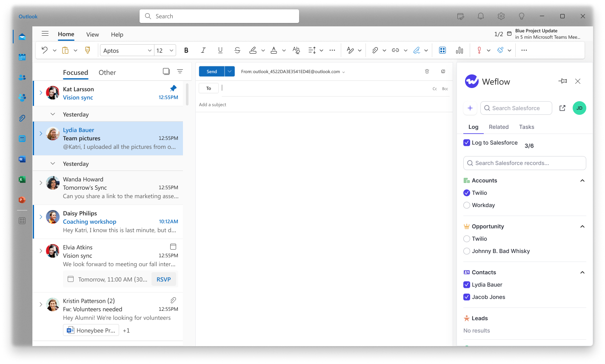Open the People icon in left sidebar

tap(22, 77)
